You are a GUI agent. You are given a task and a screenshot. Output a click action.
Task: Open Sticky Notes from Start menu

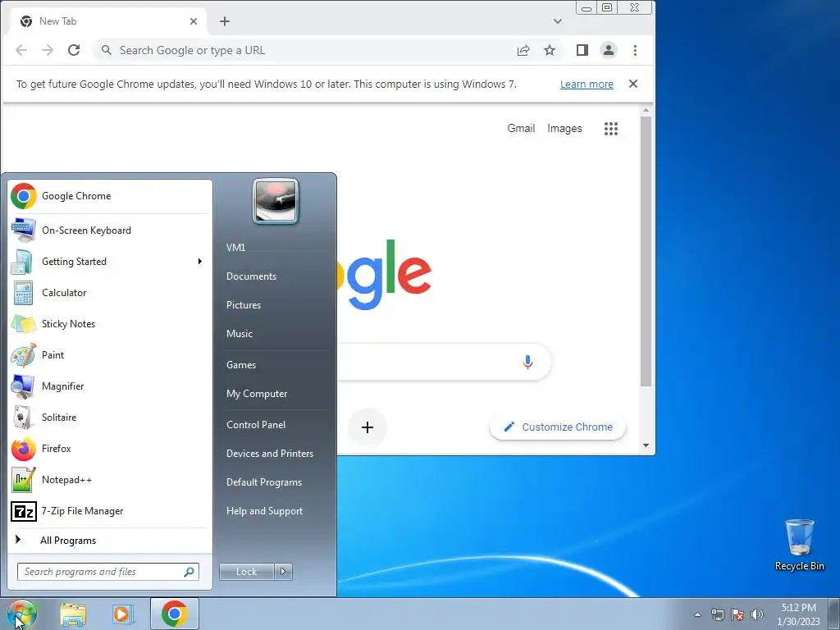109,323
